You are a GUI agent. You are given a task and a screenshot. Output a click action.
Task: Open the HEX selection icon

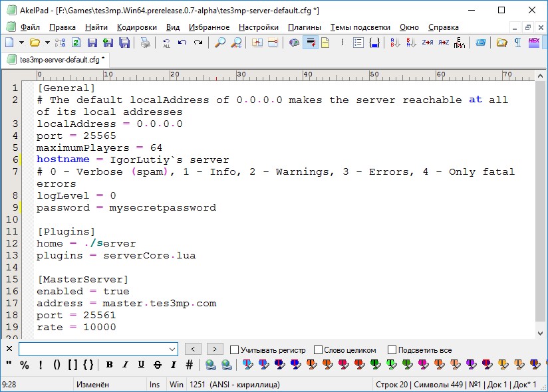click(x=534, y=43)
